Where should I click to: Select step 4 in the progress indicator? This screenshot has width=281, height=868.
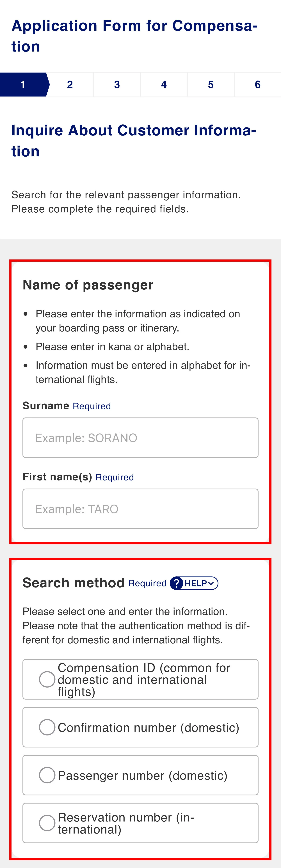(164, 85)
